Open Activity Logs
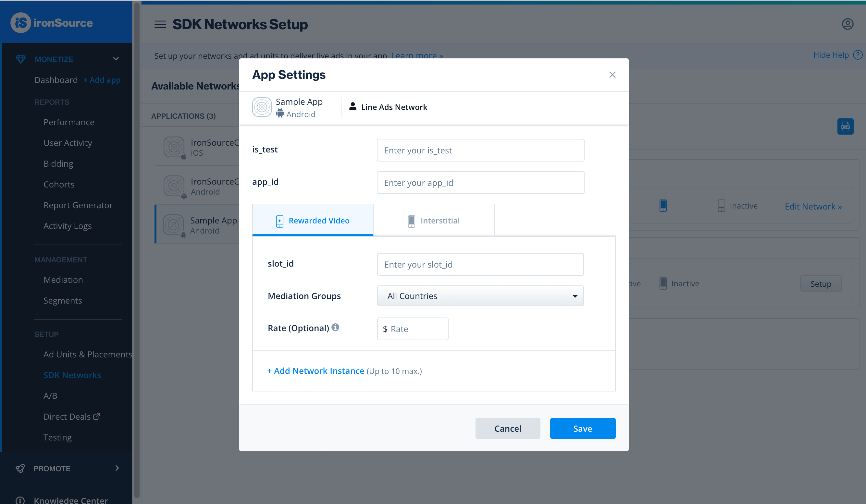Image resolution: width=866 pixels, height=504 pixels. pyautogui.click(x=68, y=226)
